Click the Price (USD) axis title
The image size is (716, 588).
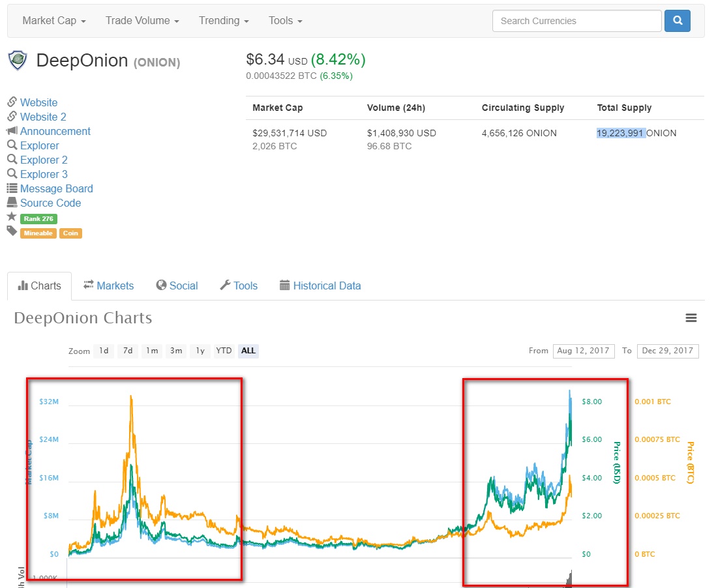(616, 462)
